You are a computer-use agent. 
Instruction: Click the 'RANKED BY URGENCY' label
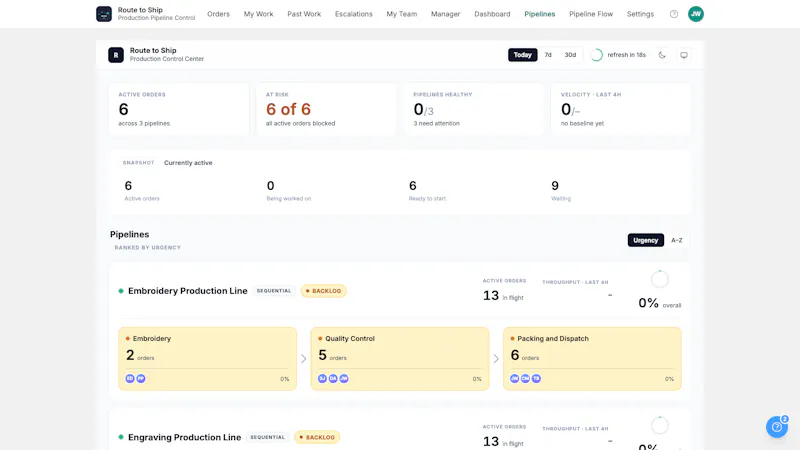(147, 247)
